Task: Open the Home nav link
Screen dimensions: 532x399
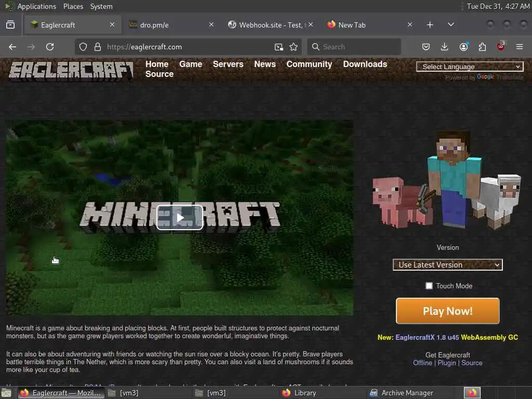Action: 157,64
